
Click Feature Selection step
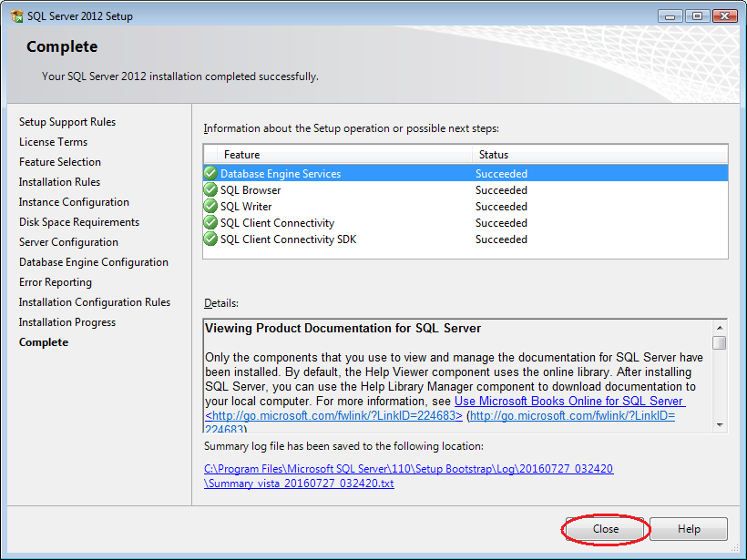(60, 162)
